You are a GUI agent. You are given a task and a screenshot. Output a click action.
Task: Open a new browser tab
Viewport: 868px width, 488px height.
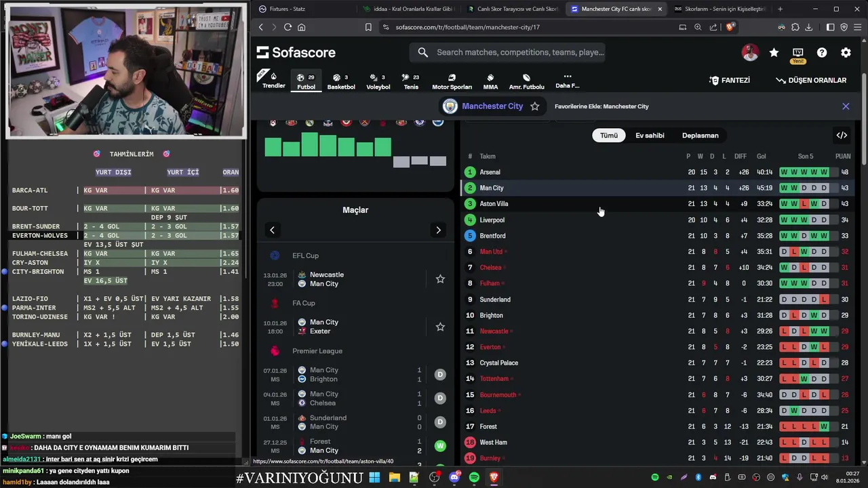(780, 9)
